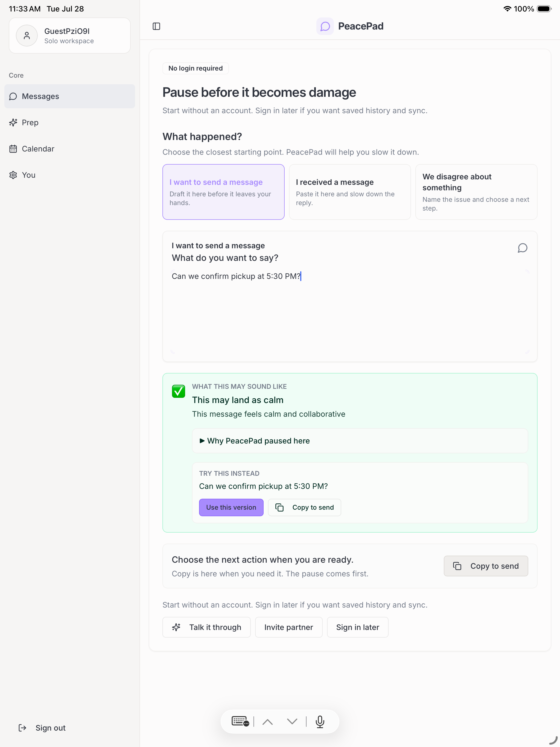Click "Choose the next action when you are ready."

262,560
